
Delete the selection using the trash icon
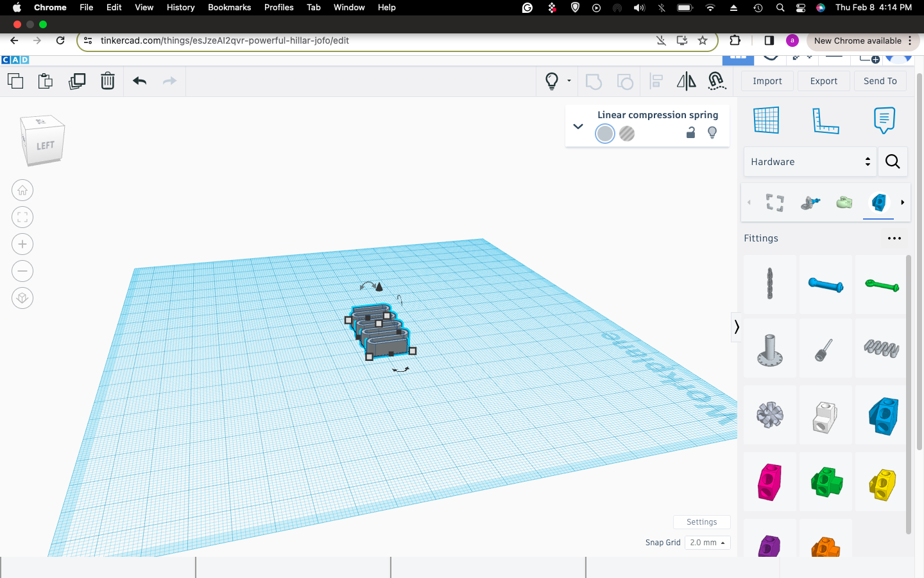click(107, 81)
